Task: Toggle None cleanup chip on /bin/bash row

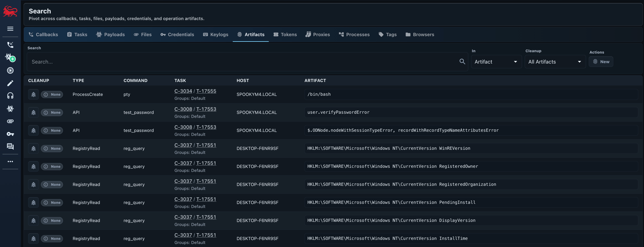Action: pyautogui.click(x=52, y=94)
